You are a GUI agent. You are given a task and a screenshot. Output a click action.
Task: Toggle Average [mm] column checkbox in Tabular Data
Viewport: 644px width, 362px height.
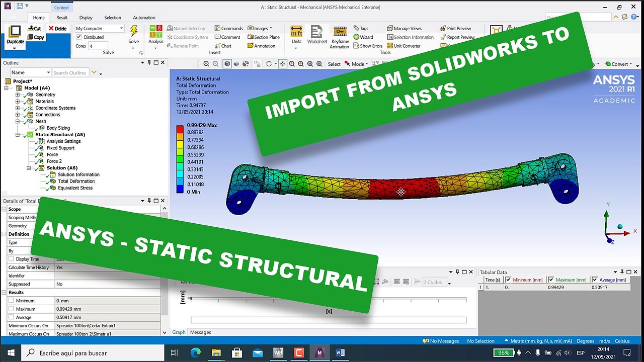click(596, 280)
